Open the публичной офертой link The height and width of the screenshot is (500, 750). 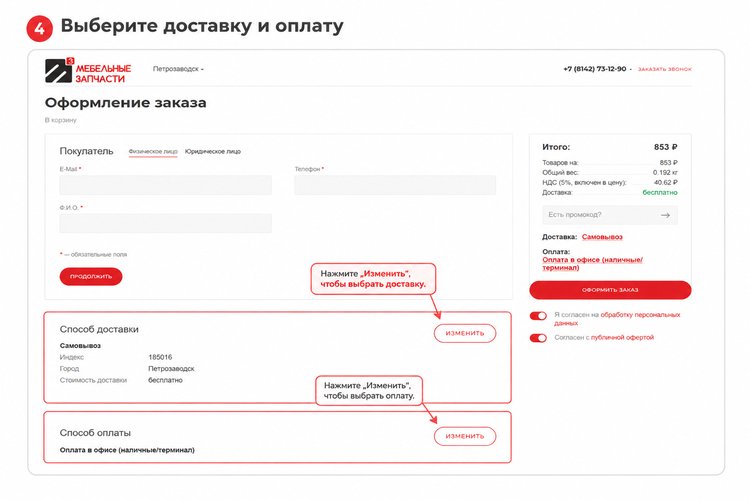click(622, 337)
